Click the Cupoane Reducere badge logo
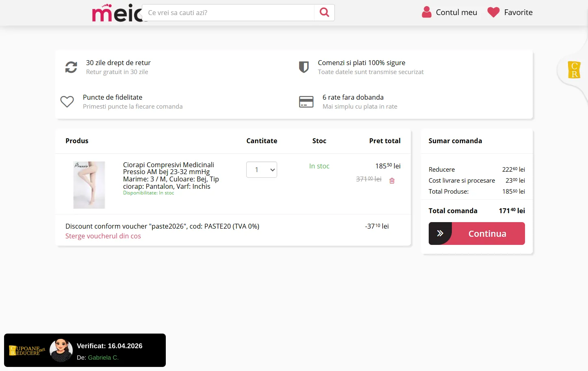 27,350
